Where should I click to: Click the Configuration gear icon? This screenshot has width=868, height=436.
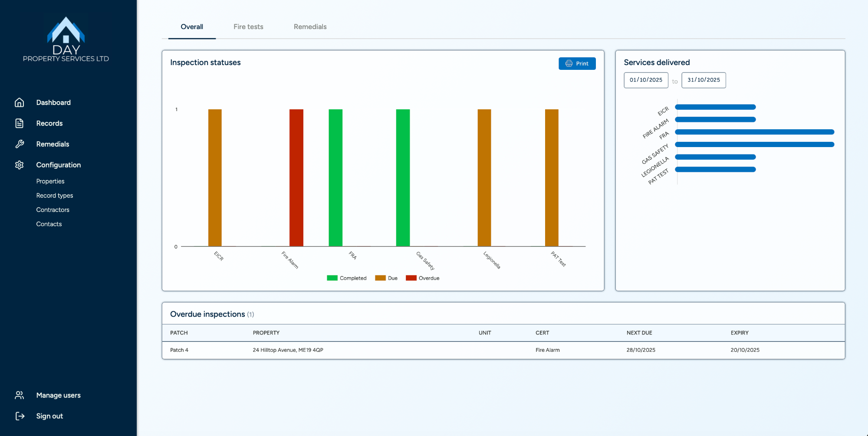coord(20,165)
